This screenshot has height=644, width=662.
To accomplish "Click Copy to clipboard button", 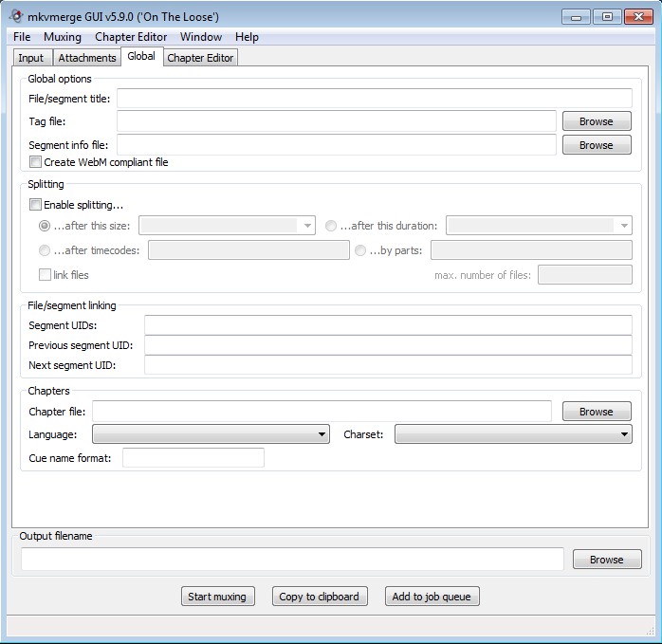I will tap(320, 597).
